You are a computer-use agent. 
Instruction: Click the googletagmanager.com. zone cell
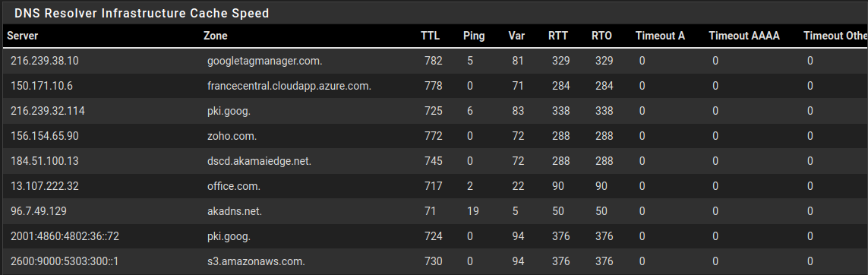click(264, 61)
